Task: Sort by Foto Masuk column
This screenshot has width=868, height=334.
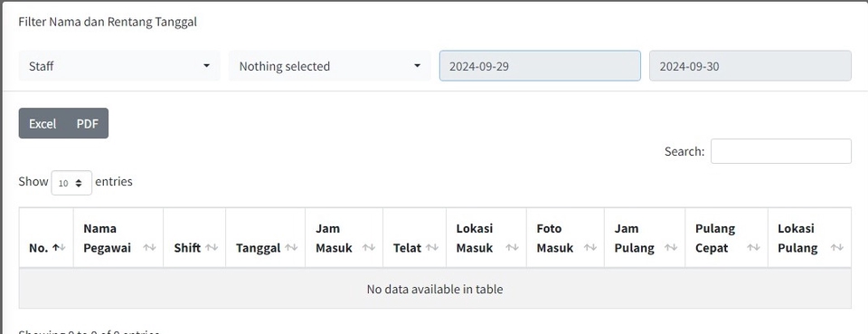Action: (565, 238)
